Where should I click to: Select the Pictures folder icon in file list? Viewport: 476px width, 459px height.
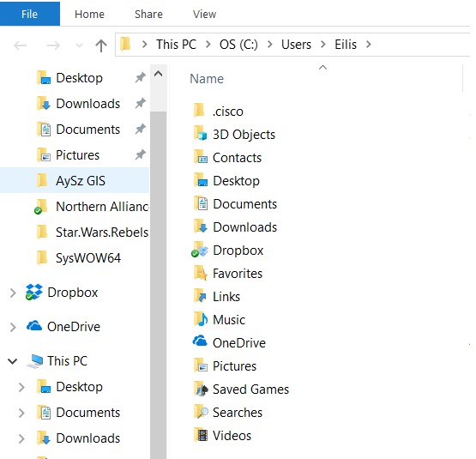point(200,365)
